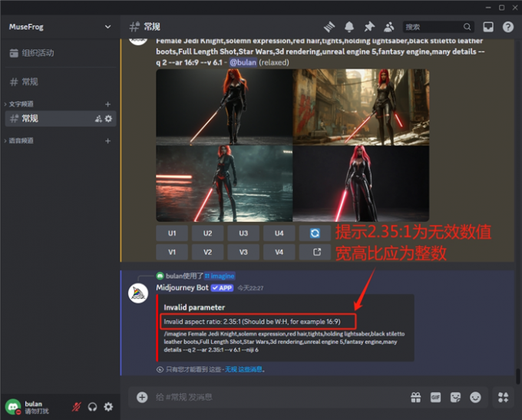Image resolution: width=522 pixels, height=420 pixels.
Task: Click the plus attachment button in message box
Action: pyautogui.click(x=142, y=397)
